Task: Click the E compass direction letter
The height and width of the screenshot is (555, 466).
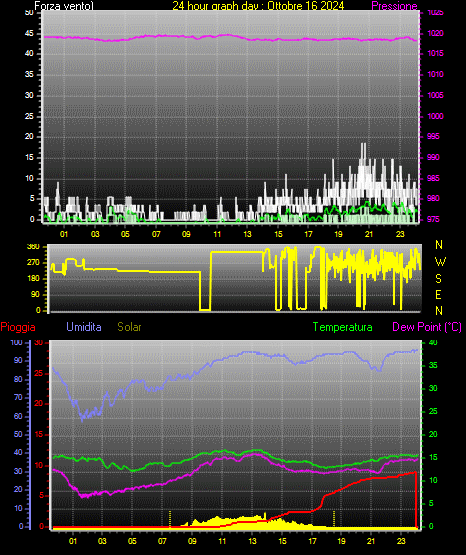Action: click(x=438, y=294)
